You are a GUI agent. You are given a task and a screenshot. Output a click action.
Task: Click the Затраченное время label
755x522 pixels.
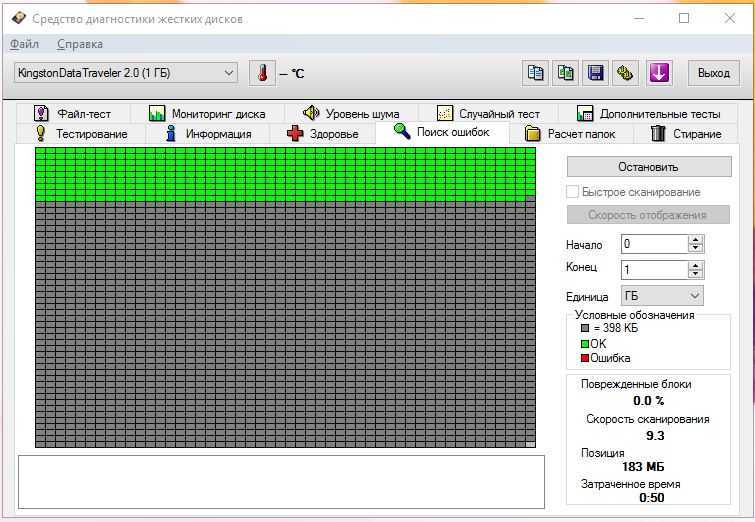pos(631,484)
